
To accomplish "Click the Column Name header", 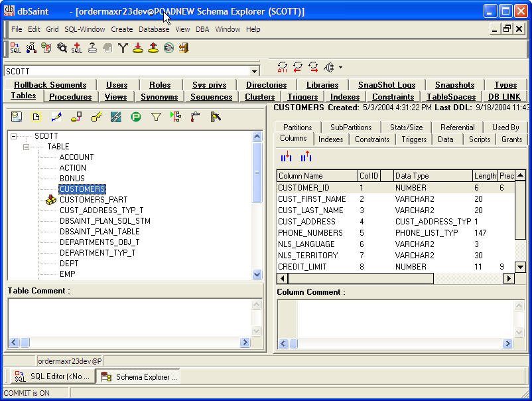I will pos(317,176).
